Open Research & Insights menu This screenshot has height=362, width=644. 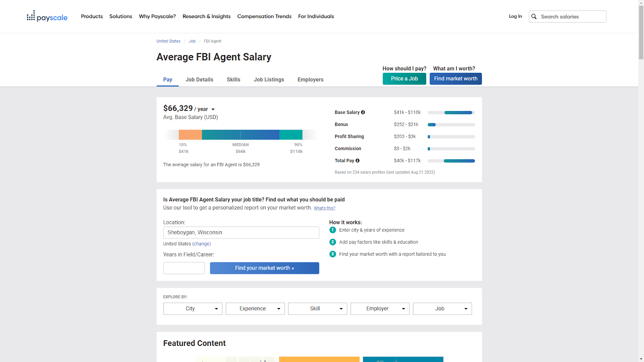coord(206,16)
